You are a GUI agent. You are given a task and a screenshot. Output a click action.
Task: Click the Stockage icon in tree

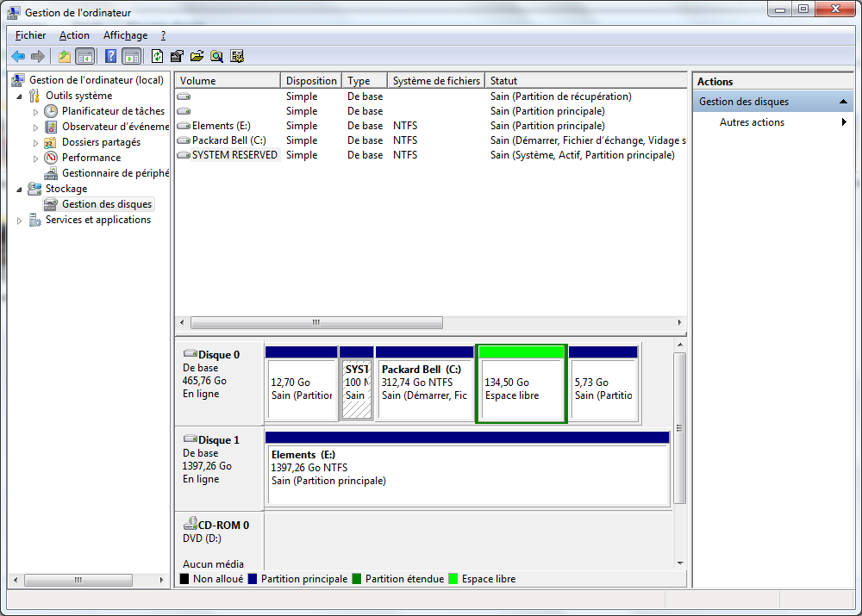34,189
